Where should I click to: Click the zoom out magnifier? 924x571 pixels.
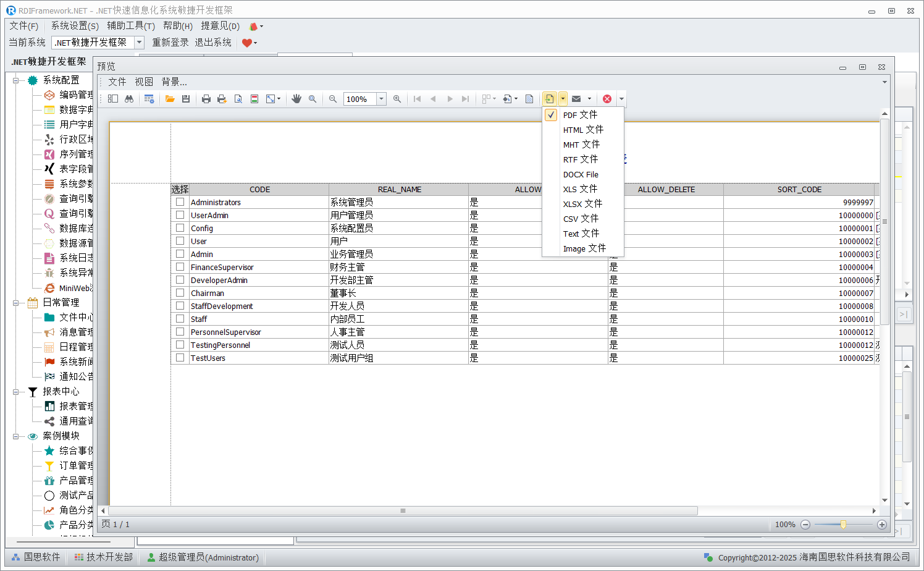pyautogui.click(x=333, y=99)
